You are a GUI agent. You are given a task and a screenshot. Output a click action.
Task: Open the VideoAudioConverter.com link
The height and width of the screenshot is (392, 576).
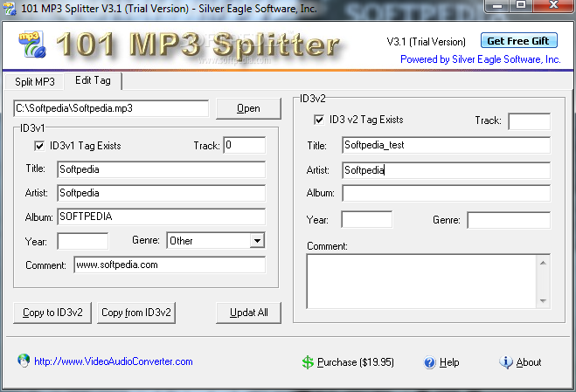tap(114, 361)
